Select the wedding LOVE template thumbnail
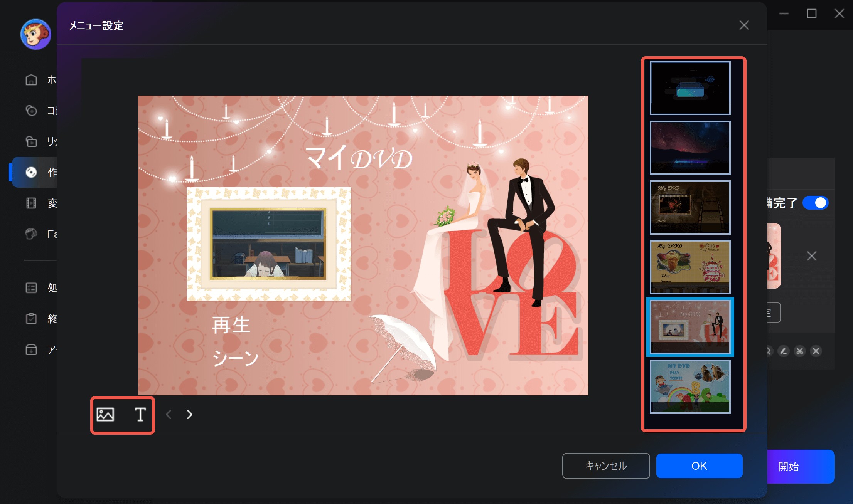Image resolution: width=853 pixels, height=504 pixels. pyautogui.click(x=690, y=327)
